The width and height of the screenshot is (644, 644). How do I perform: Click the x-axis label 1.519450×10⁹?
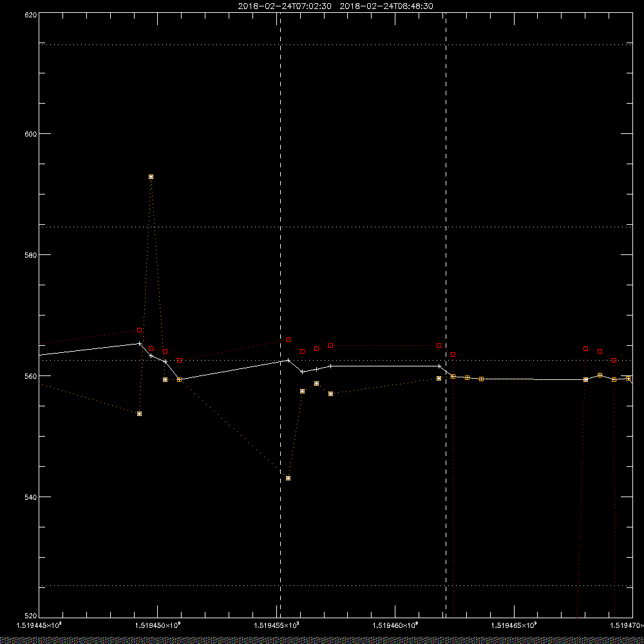(x=157, y=625)
